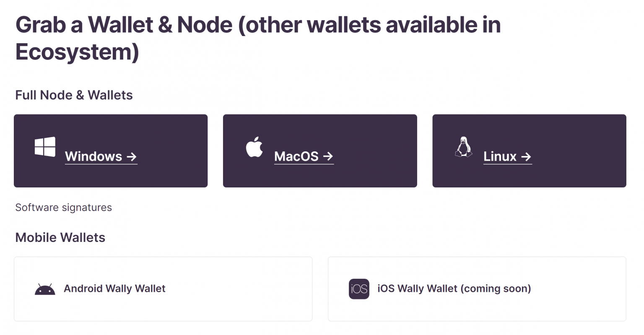Click the Android robot icon
The width and height of the screenshot is (644, 335).
coord(44,289)
